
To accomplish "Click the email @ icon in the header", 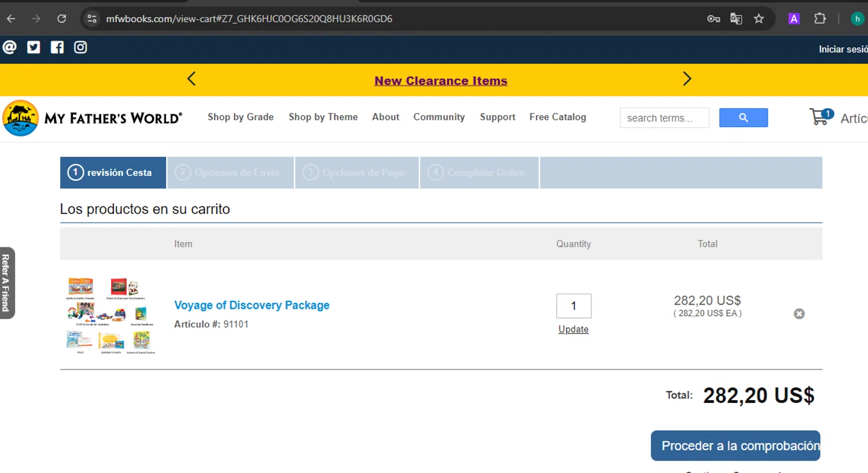I will [x=10, y=47].
